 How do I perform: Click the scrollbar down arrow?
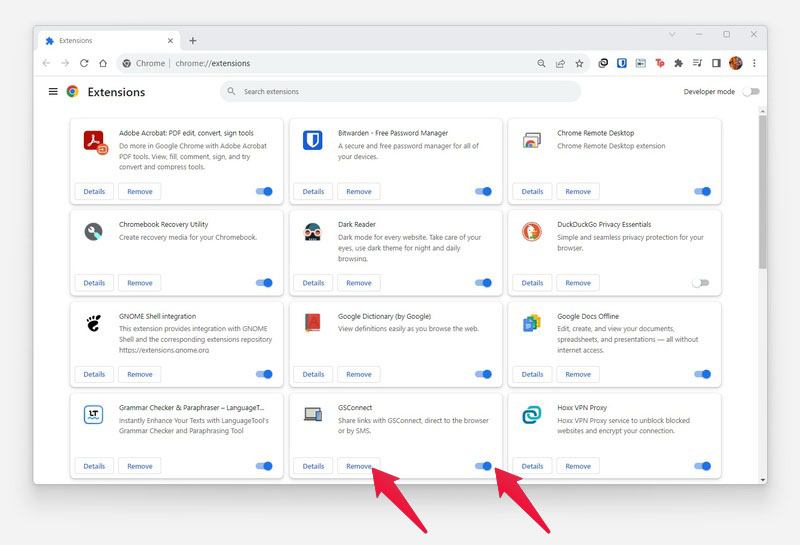[763, 480]
